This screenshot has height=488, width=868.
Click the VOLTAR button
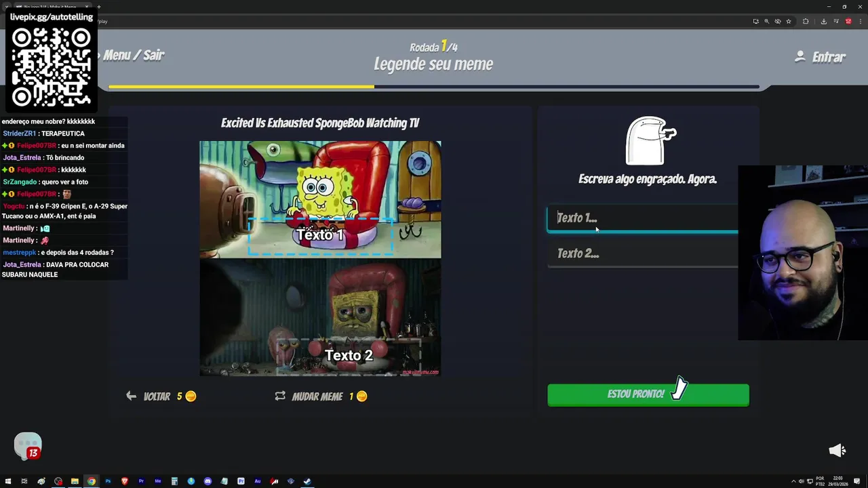tap(161, 396)
